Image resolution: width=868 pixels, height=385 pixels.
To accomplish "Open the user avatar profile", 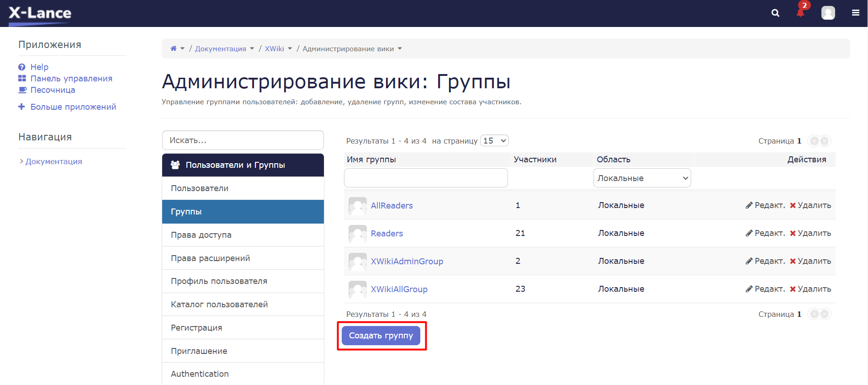I will 828,13.
